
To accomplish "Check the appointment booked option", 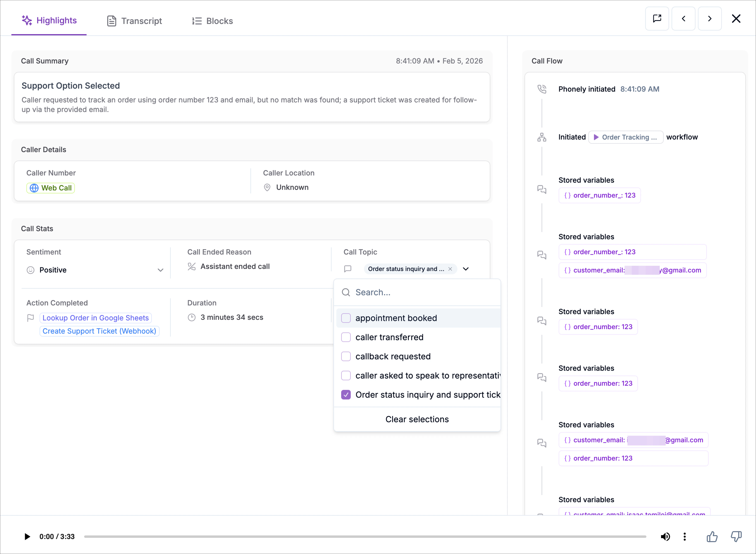I will point(346,318).
